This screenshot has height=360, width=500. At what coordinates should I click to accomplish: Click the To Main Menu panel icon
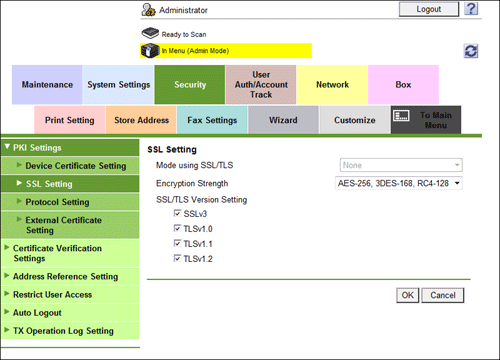click(401, 116)
